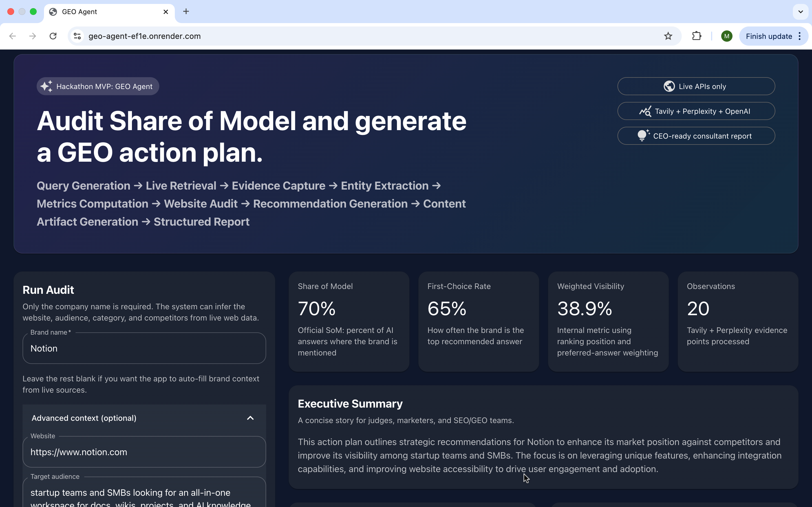Open the tab search dropdown arrow
The height and width of the screenshot is (507, 812).
pos(801,12)
